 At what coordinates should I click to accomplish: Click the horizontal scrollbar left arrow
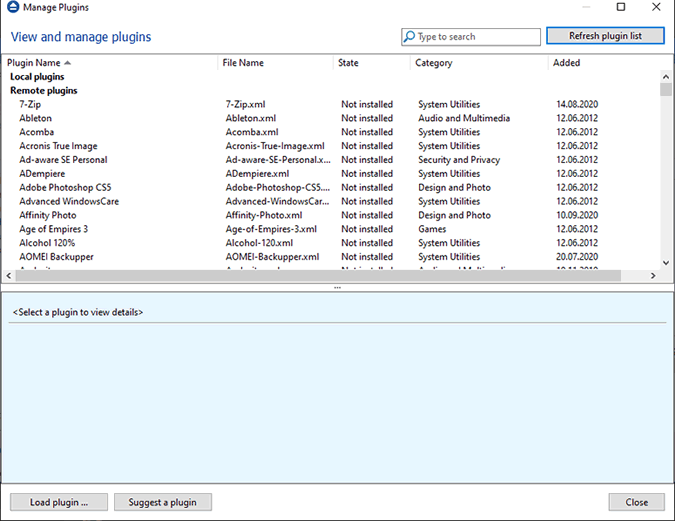coord(9,276)
